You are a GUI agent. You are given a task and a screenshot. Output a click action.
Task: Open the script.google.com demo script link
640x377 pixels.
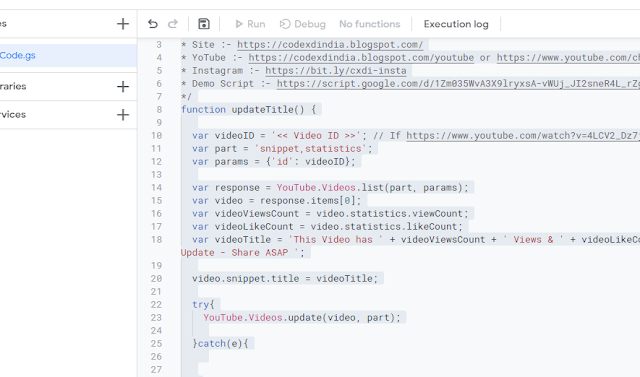[x=458, y=84]
